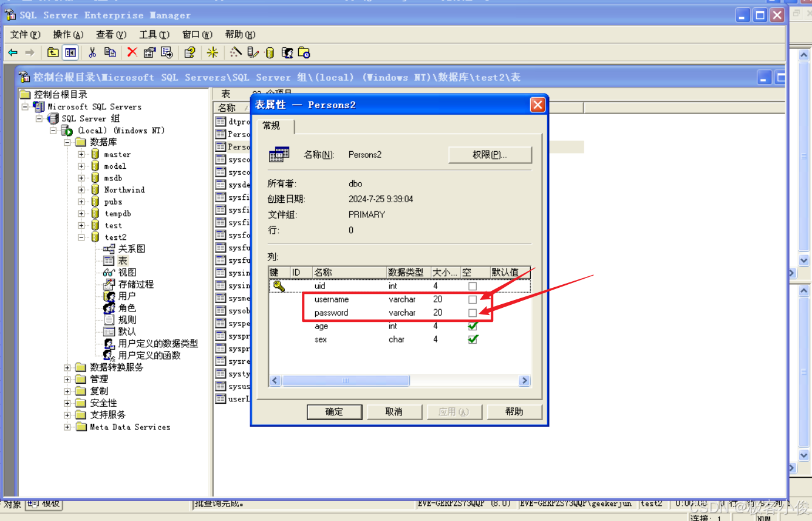The width and height of the screenshot is (812, 521).
Task: Click the New Job folder-clock icon
Action: 304,53
